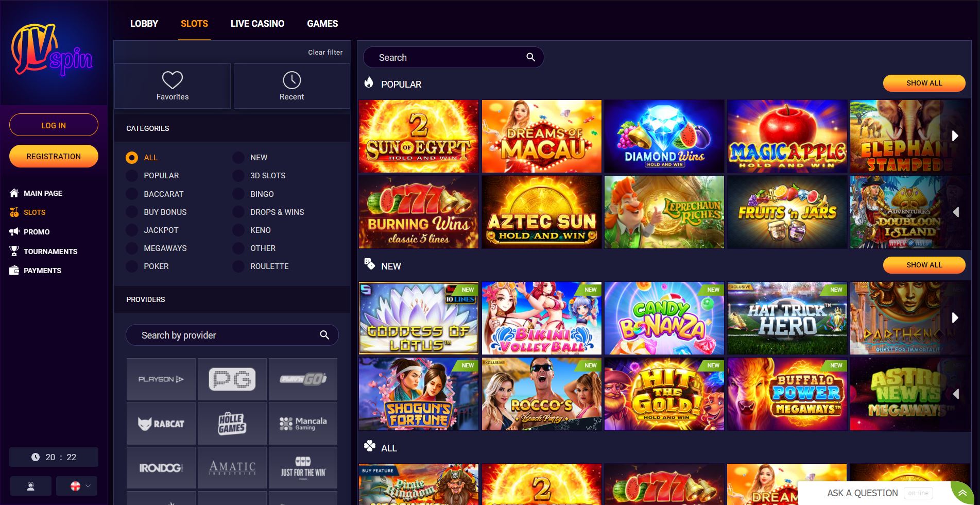
Task: Switch to the GAMES tab
Action: (322, 24)
